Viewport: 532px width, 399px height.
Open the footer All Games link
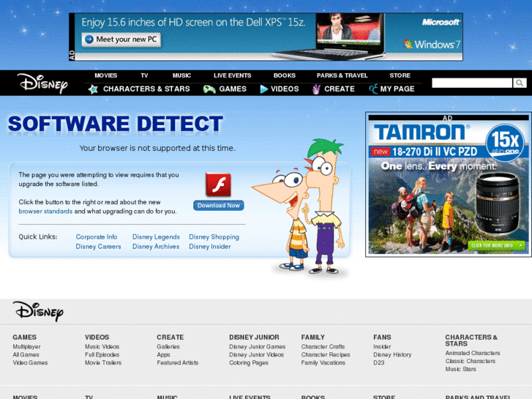[x=26, y=354]
